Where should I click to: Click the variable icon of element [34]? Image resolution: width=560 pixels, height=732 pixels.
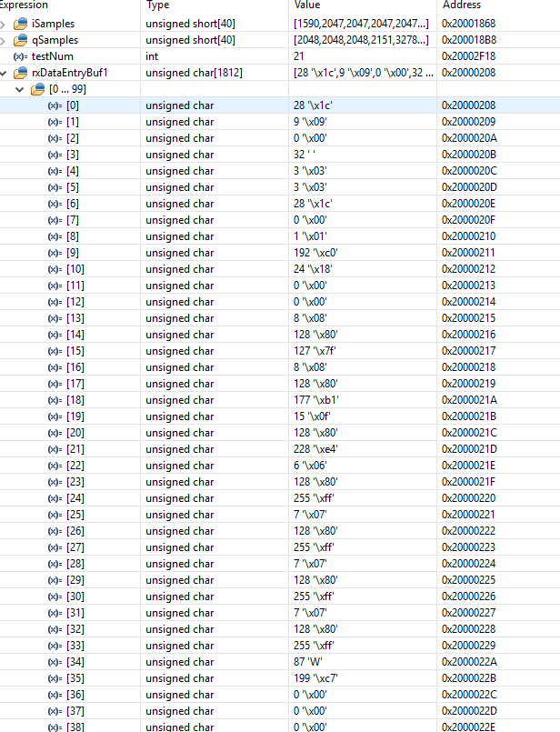tap(55, 662)
